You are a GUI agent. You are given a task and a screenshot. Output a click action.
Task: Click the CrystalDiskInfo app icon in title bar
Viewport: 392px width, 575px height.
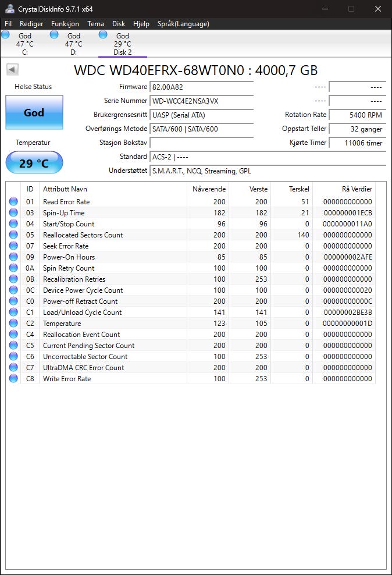(x=10, y=9)
